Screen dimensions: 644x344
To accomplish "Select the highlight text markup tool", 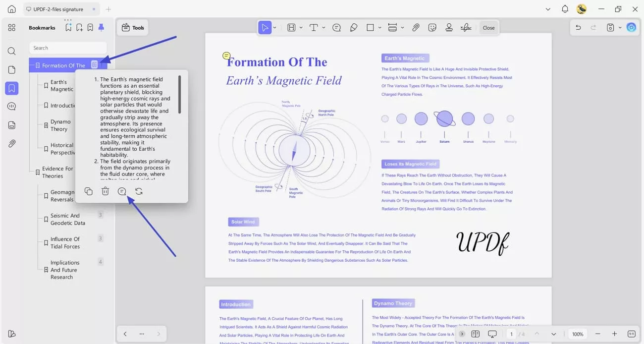I will click(291, 28).
